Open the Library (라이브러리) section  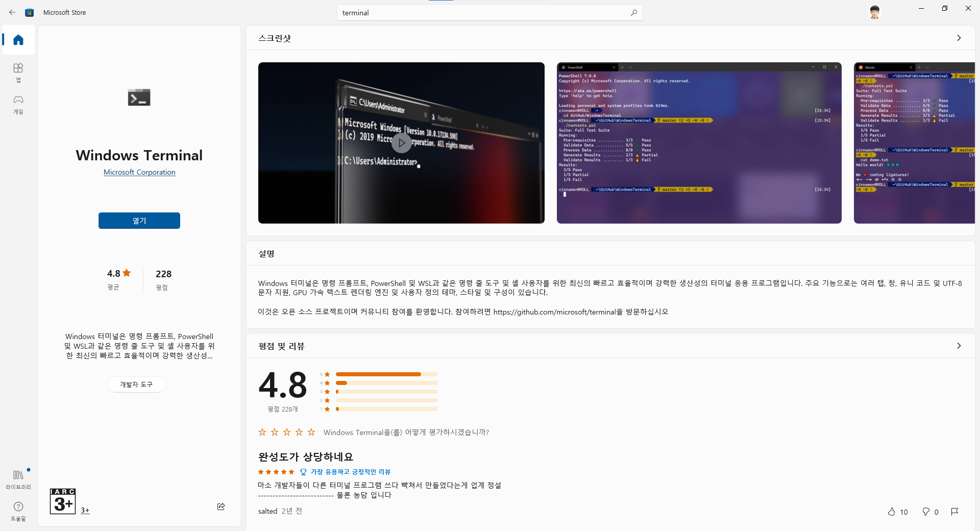click(x=18, y=479)
